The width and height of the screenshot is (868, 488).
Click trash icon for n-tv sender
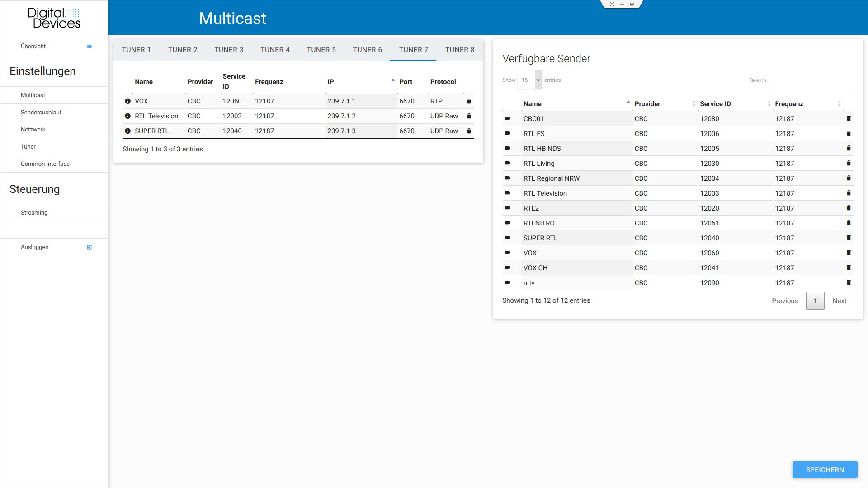(849, 282)
